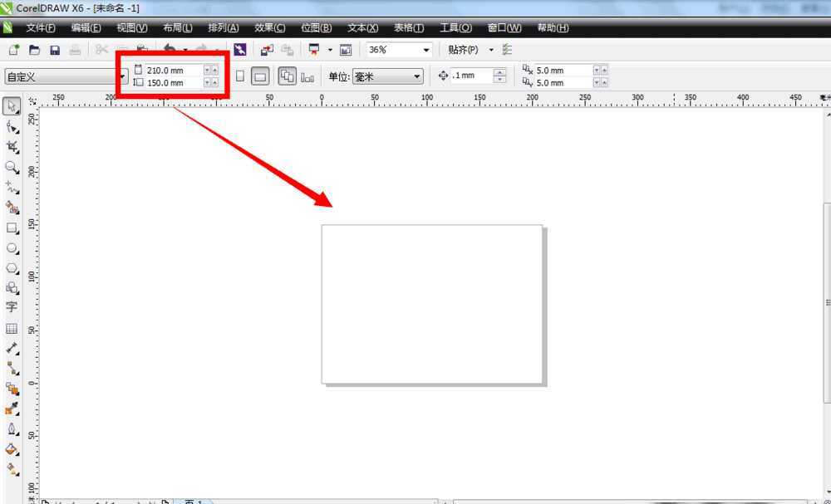Toggle apply layout to all pages

click(287, 76)
